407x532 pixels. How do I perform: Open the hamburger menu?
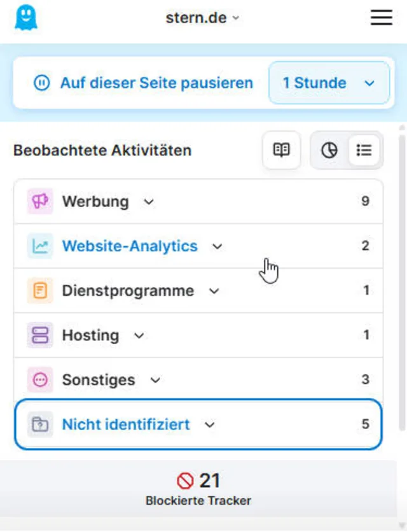(382, 18)
